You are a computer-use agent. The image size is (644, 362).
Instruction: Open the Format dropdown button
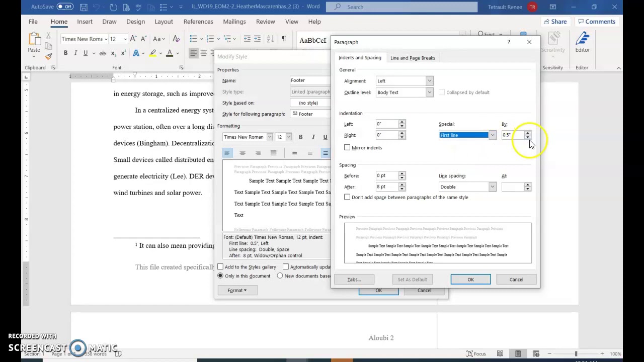[236, 290]
